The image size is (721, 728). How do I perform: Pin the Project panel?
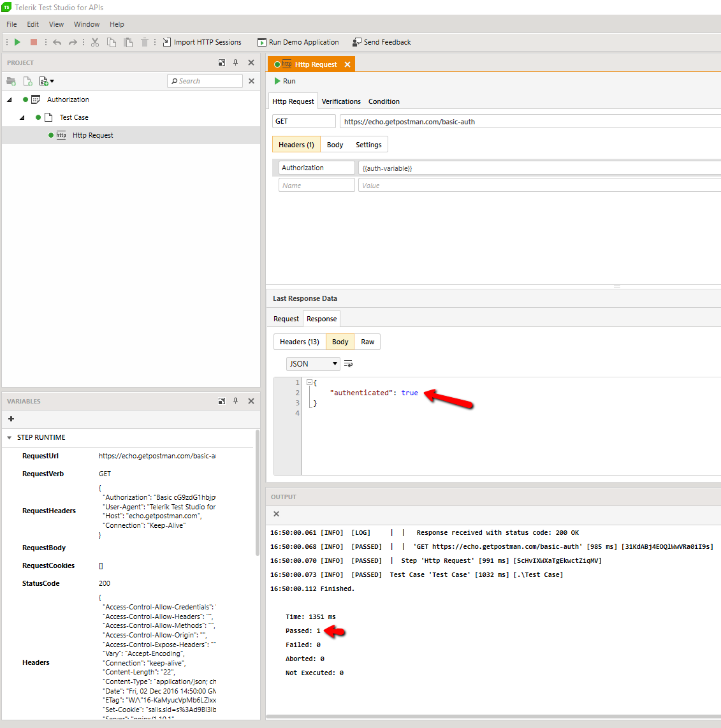point(235,62)
